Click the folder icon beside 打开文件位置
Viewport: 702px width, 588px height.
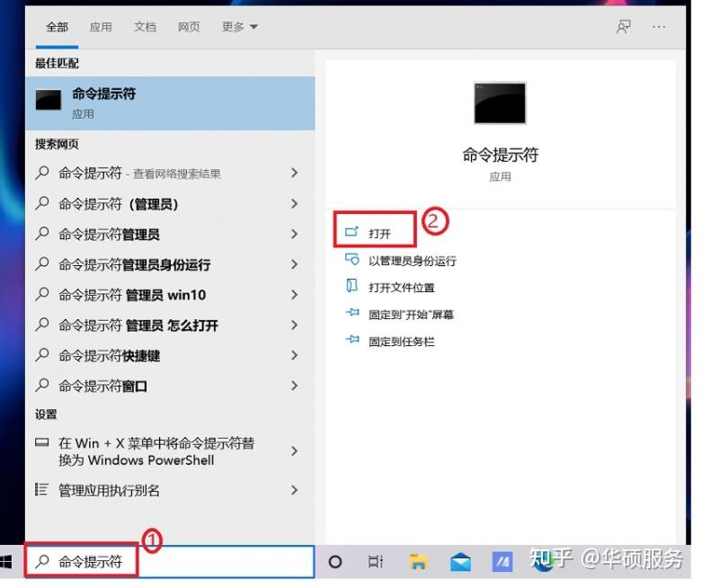click(x=351, y=285)
